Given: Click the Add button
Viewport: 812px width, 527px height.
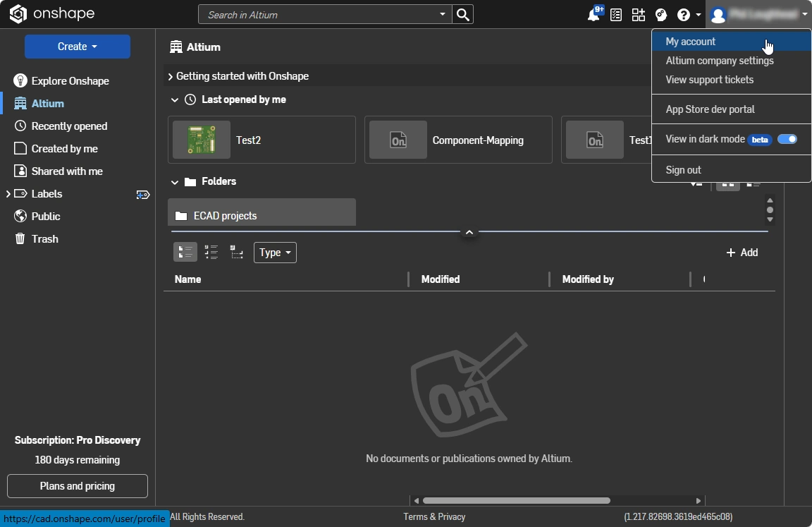Looking at the screenshot, I should pos(742,253).
